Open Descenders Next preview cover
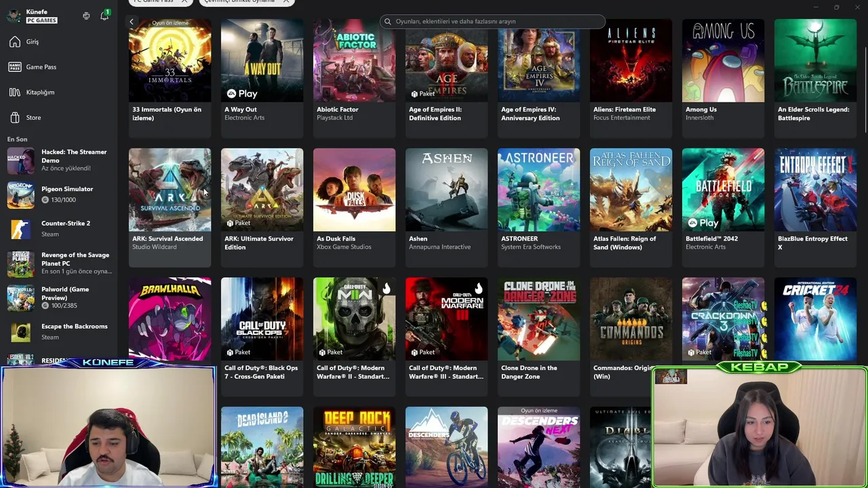The image size is (868, 488). point(538,447)
